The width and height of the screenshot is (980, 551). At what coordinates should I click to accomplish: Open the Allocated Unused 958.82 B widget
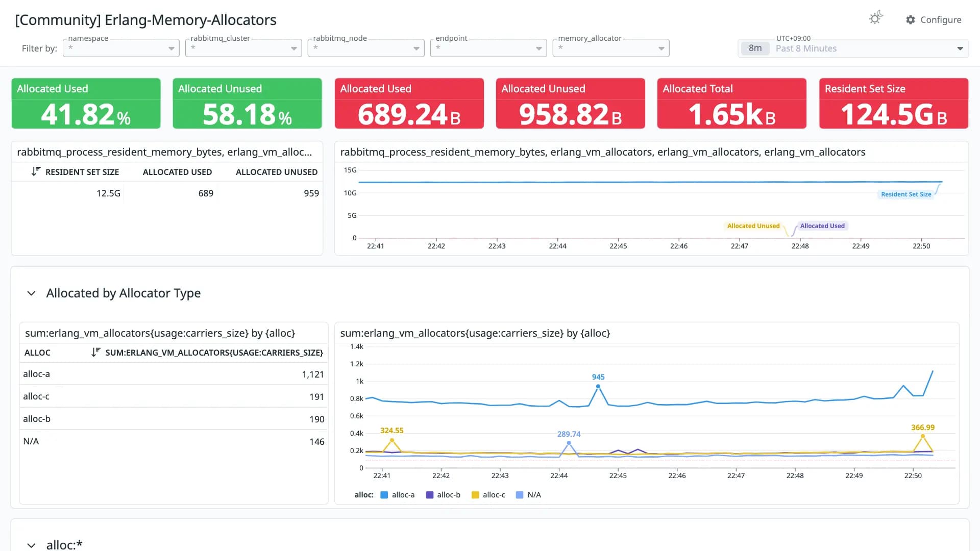click(x=570, y=103)
